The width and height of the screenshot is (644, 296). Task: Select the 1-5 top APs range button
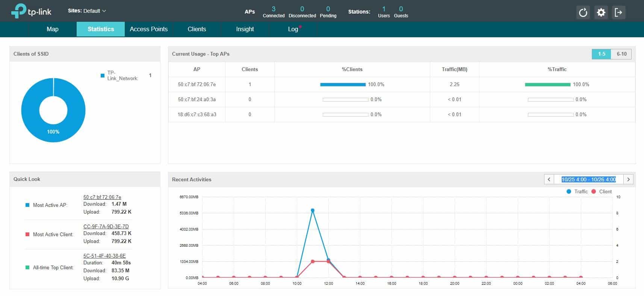pos(602,54)
